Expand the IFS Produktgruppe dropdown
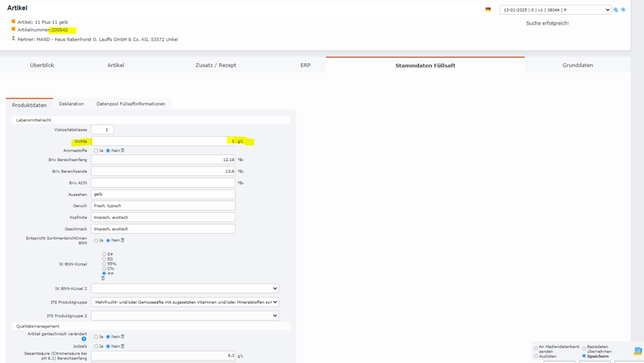 pyautogui.click(x=185, y=302)
